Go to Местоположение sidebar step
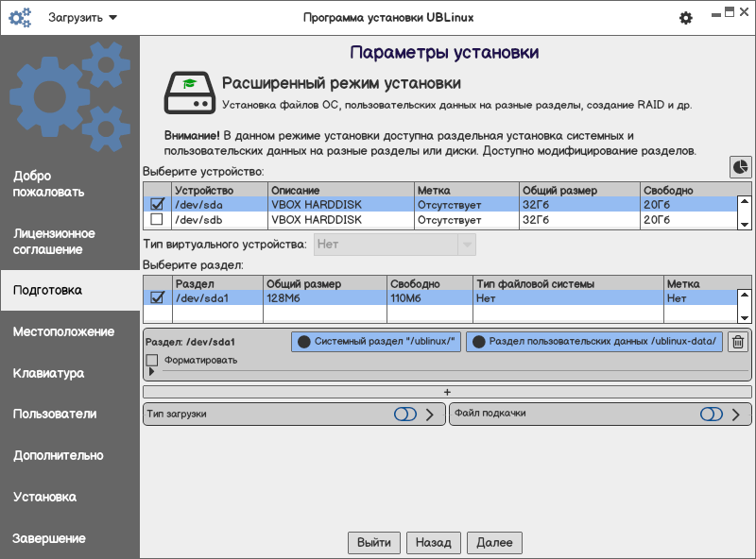 63,331
